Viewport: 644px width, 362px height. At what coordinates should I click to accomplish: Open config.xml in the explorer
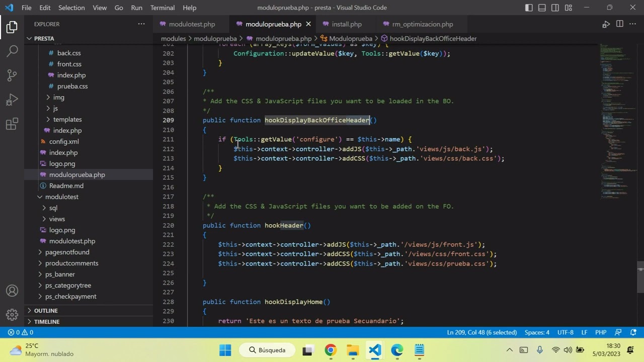64,141
